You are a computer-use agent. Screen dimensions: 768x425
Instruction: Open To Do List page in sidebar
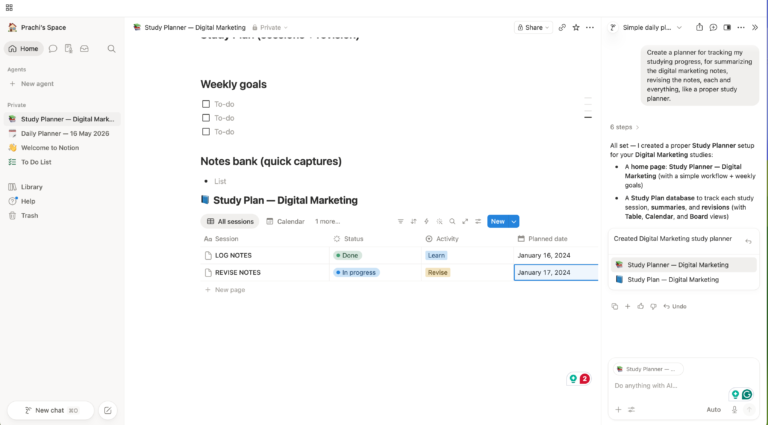[61, 162]
